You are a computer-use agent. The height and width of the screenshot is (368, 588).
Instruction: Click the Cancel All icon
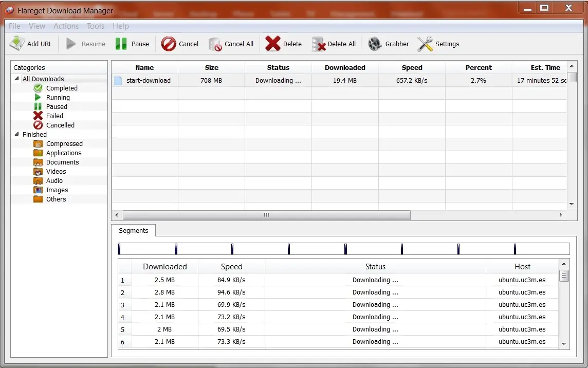pos(215,44)
